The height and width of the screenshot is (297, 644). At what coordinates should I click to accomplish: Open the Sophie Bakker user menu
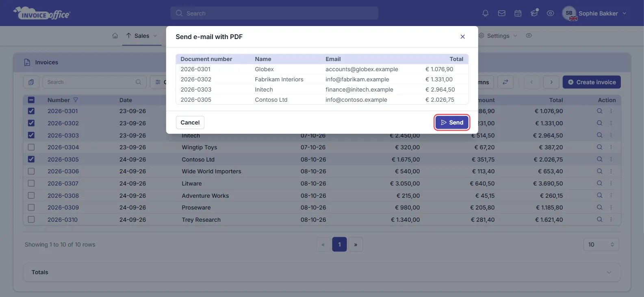click(594, 13)
